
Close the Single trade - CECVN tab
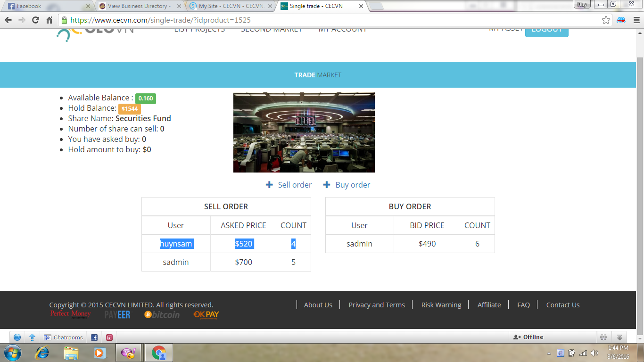pos(361,7)
